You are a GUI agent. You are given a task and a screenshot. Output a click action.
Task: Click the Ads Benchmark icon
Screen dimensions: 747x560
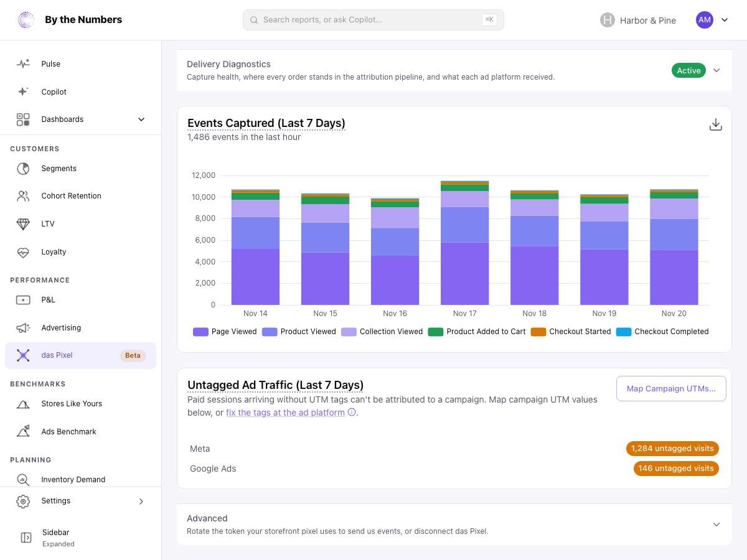pyautogui.click(x=23, y=431)
